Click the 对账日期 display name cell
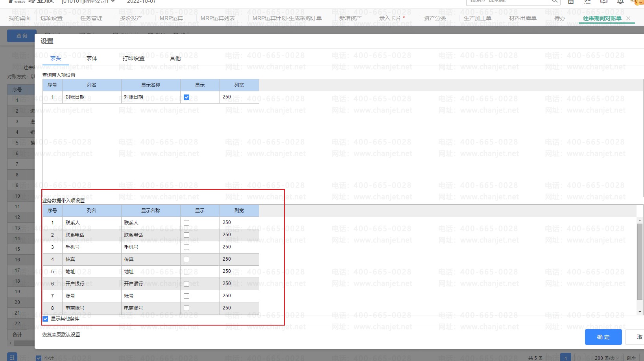 point(151,97)
